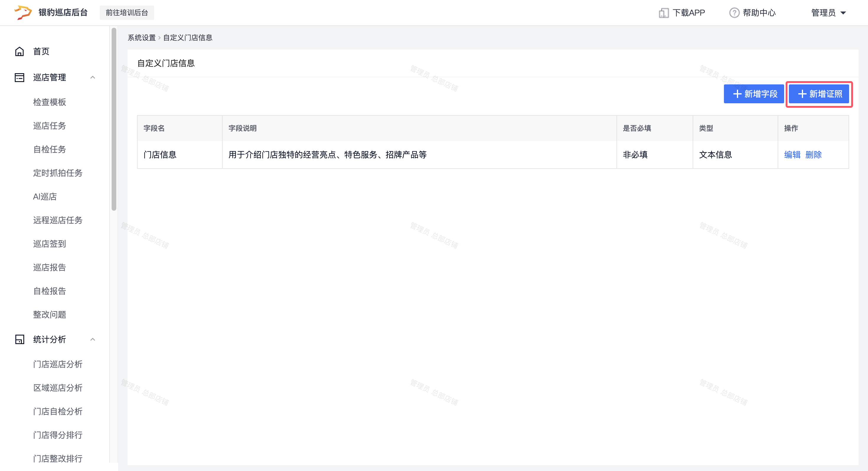Click 系统设置 in the breadcrumb
Image resolution: width=868 pixels, height=471 pixels.
[x=141, y=38]
